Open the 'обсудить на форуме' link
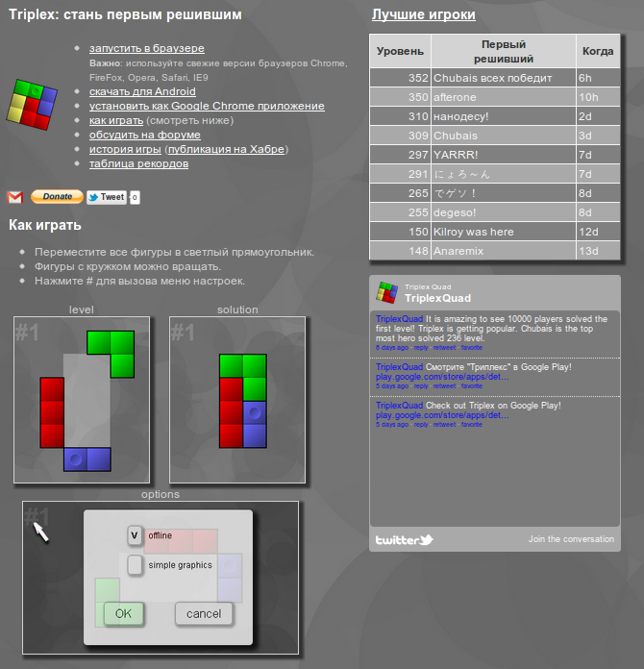The height and width of the screenshot is (669, 644). pos(145,135)
